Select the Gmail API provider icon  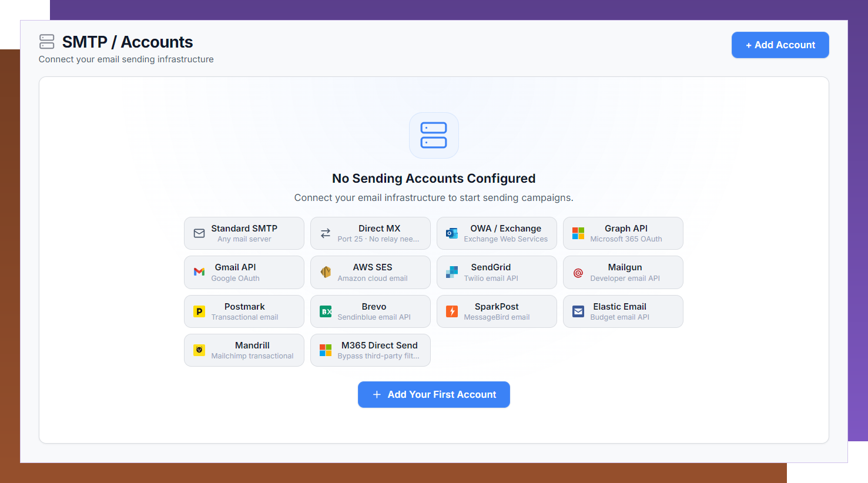point(199,272)
